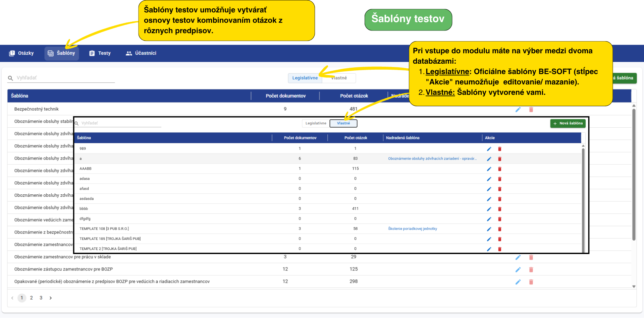Image resolution: width=644 pixels, height=318 pixels.
Task: Edit Oboznámenie zástupcu zamestnancov pre BOZP
Action: point(518,270)
